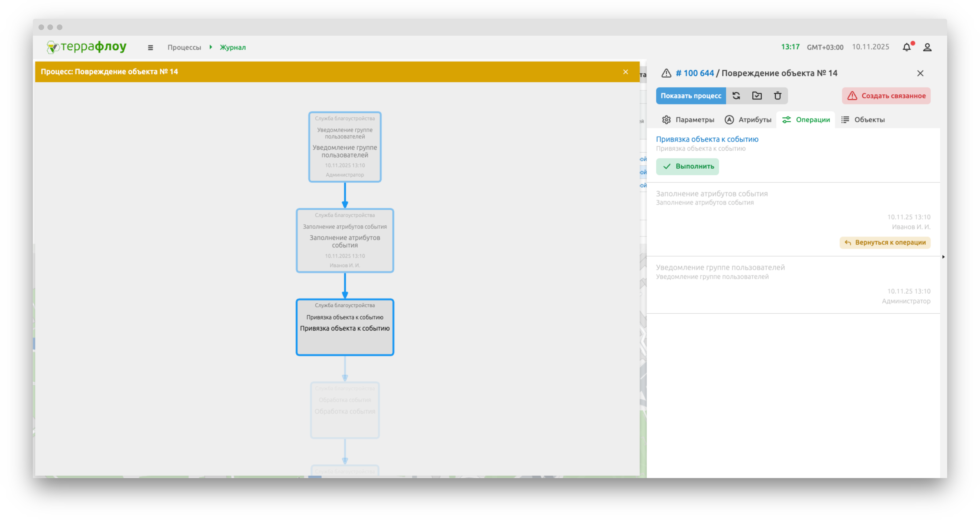
Task: Open the hamburger menu
Action: pos(150,48)
